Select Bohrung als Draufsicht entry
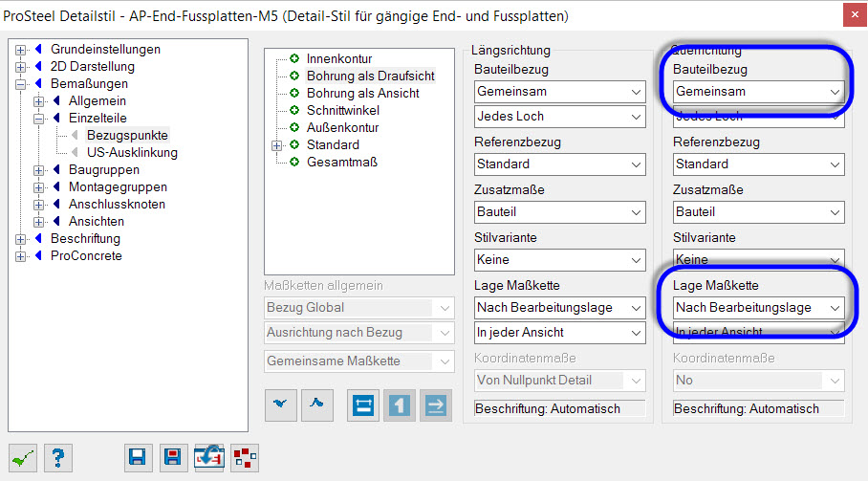 (x=370, y=76)
